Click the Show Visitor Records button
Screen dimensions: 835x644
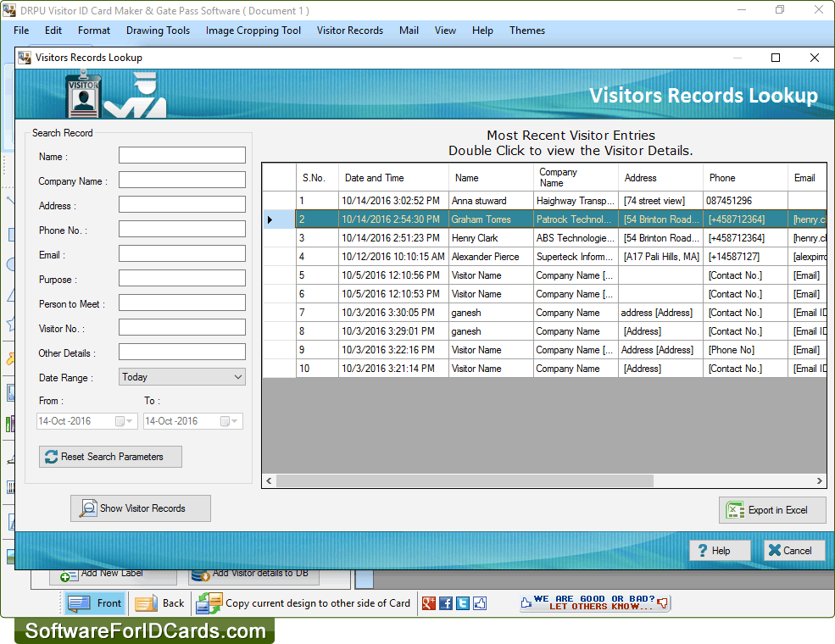pos(141,508)
